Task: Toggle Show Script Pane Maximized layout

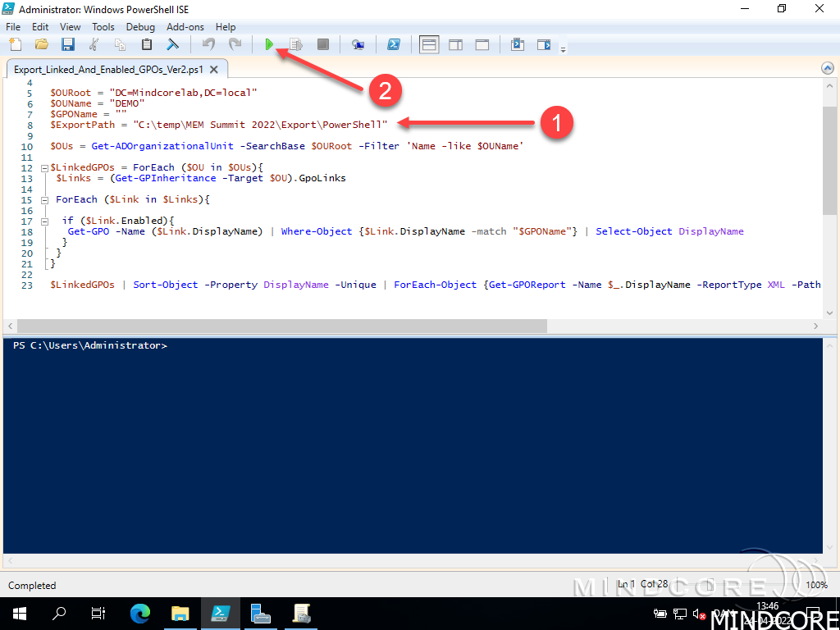Action: point(482,45)
